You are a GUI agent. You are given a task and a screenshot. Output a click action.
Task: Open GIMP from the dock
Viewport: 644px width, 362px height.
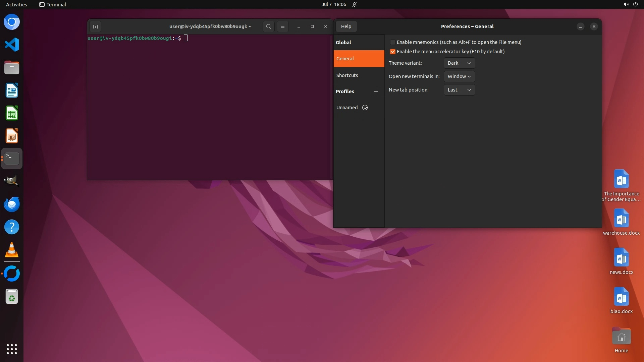12,181
